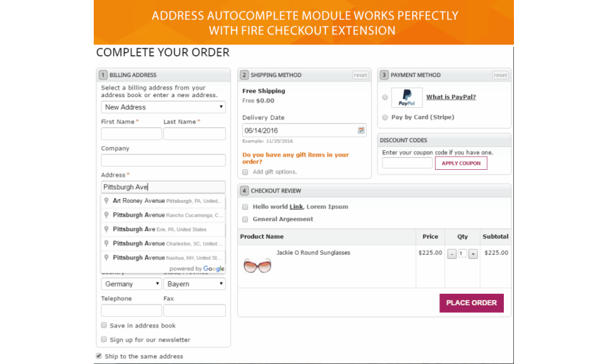This screenshot has width=607, height=364.
Task: Select Pittsburgh Avenue Charleston, SC suggestion
Action: click(x=163, y=243)
